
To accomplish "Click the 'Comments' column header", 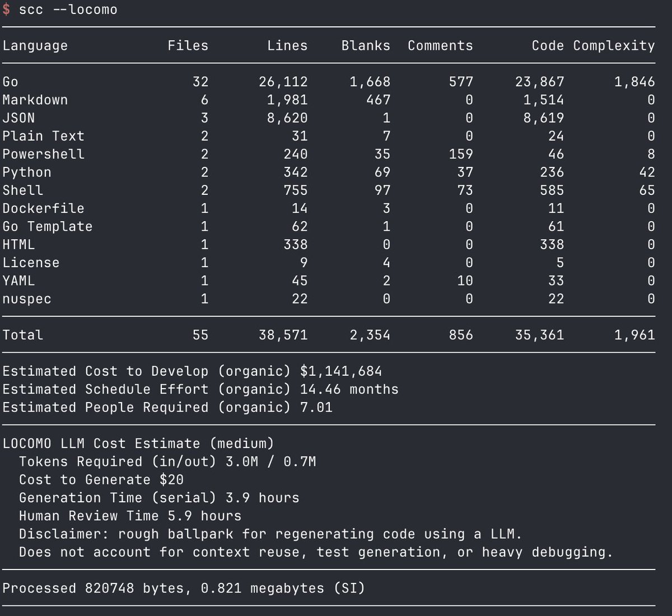I will coord(440,46).
